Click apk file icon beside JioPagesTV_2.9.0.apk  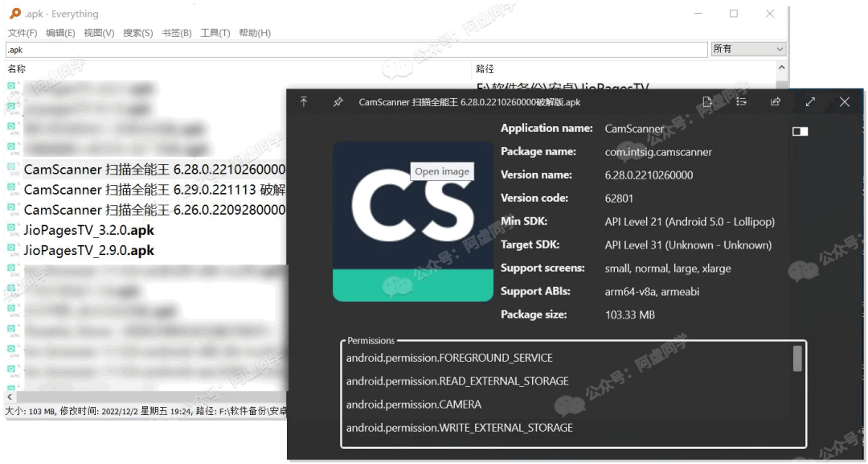(x=12, y=248)
